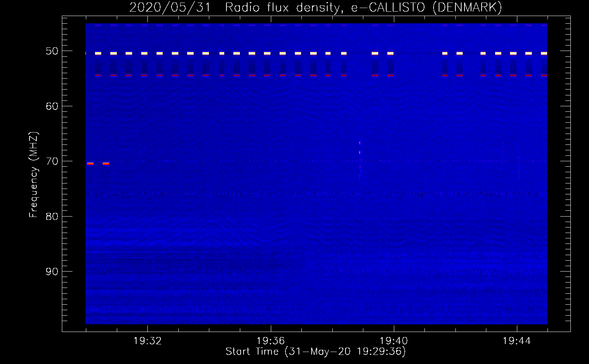Click the 70 tick label on frequency axis

[52, 161]
